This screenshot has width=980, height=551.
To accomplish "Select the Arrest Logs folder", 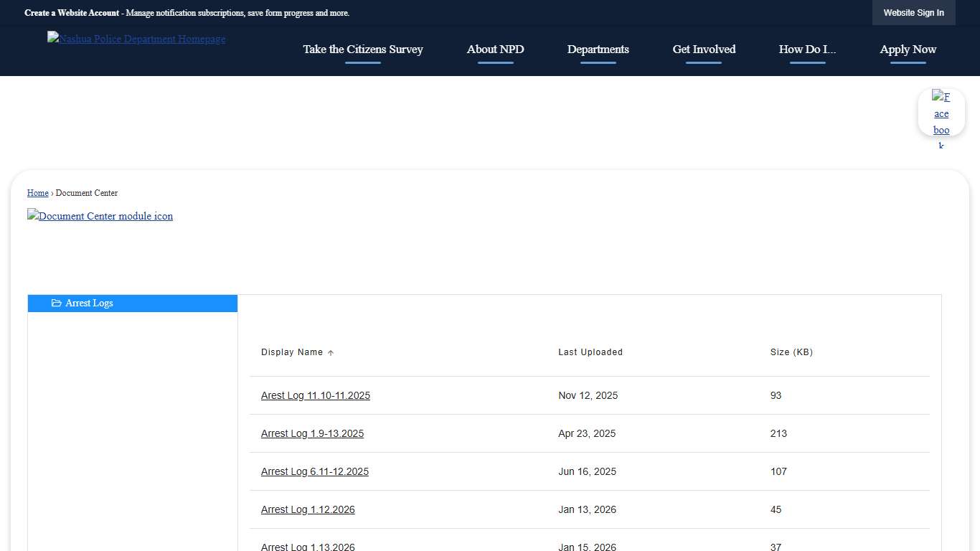I will coord(89,303).
